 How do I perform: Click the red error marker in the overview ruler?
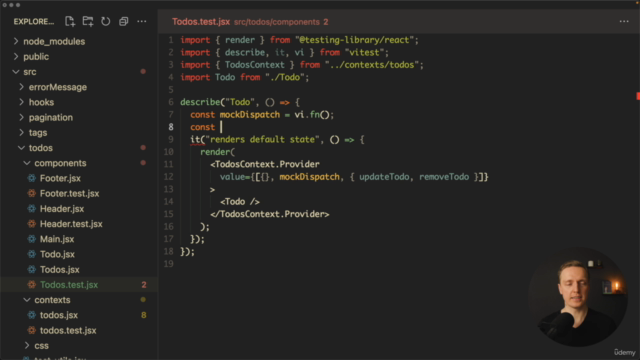(x=638, y=96)
